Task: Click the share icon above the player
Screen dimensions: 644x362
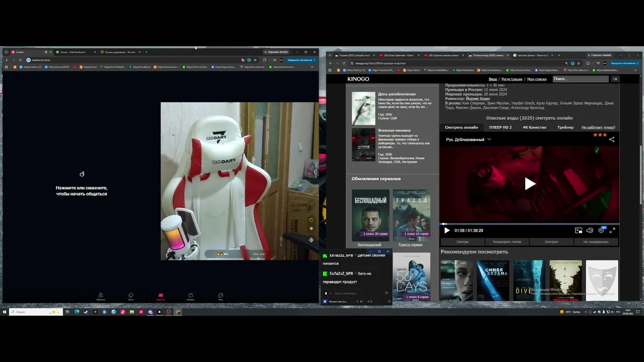Action: [612, 139]
